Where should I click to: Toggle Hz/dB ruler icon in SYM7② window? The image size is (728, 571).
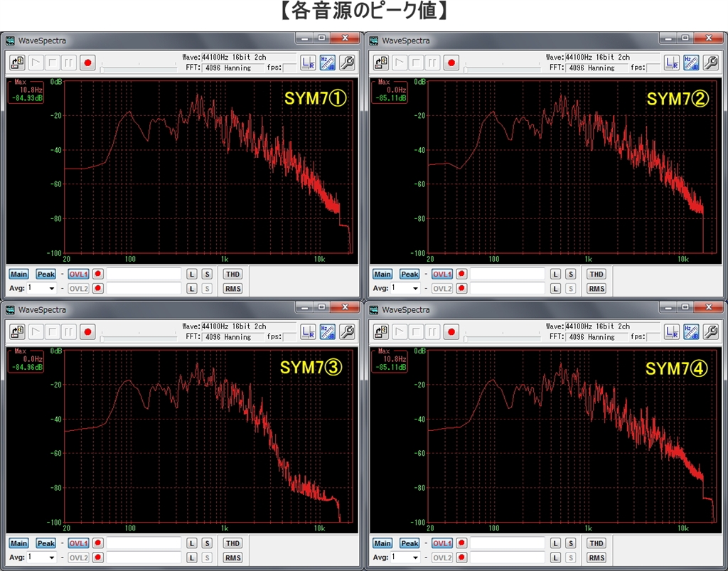click(691, 63)
